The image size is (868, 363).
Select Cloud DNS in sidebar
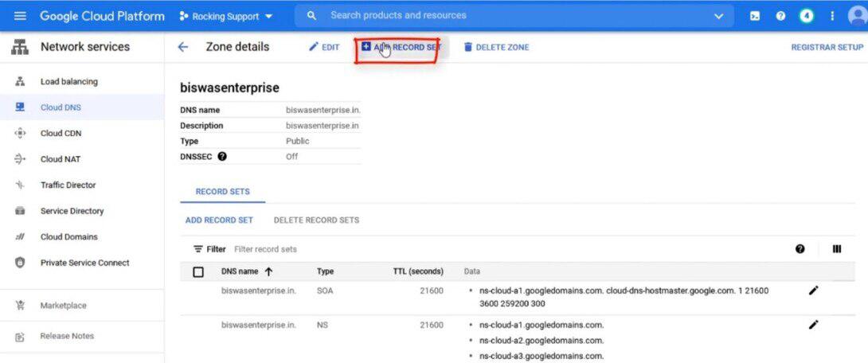(x=61, y=108)
